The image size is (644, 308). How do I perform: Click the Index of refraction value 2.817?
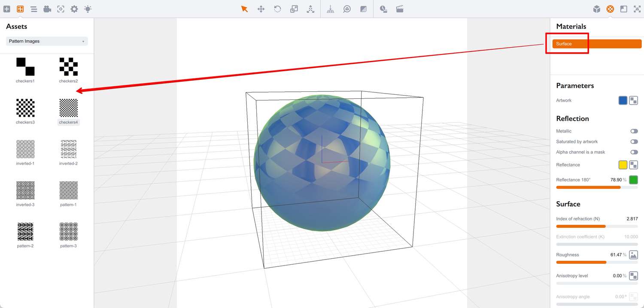tap(632, 219)
